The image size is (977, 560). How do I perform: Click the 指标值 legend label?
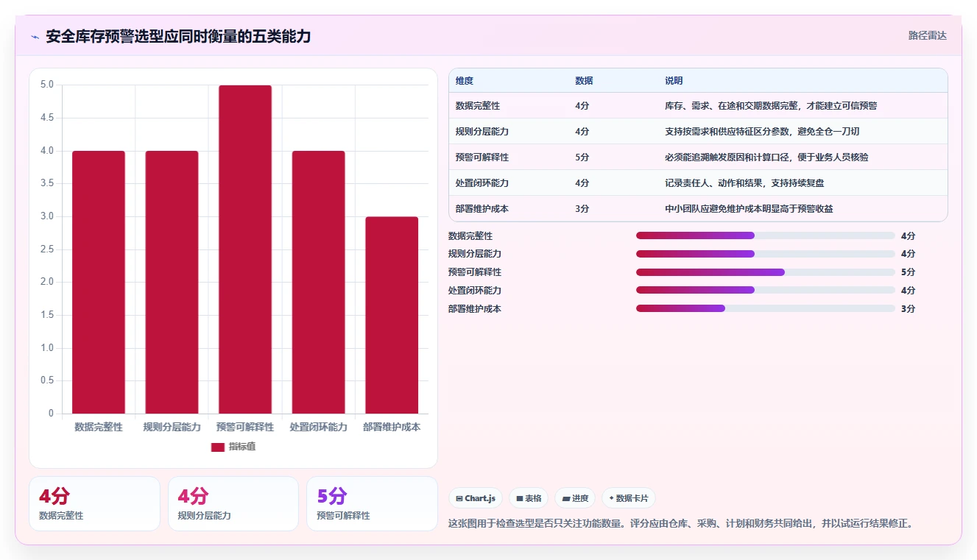point(241,447)
